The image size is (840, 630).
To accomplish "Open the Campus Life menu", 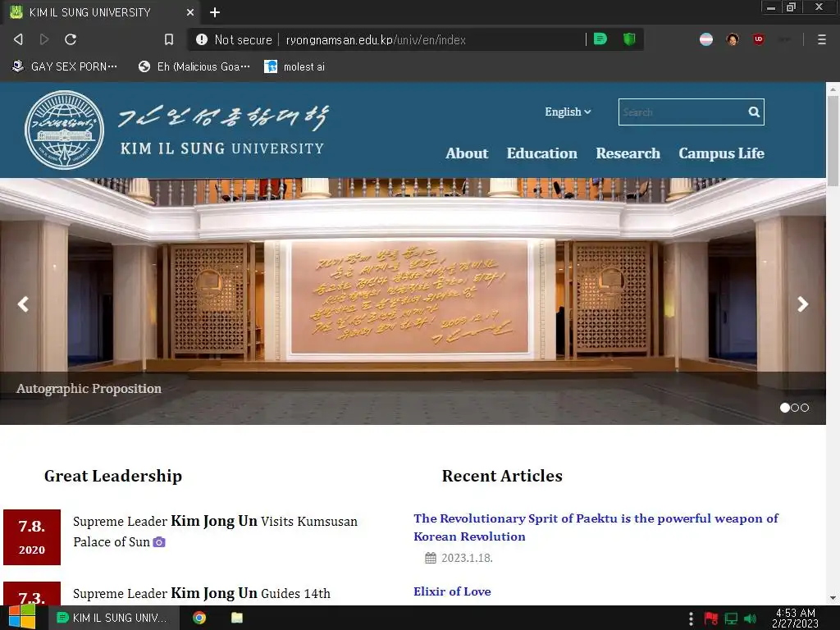I will pos(721,153).
